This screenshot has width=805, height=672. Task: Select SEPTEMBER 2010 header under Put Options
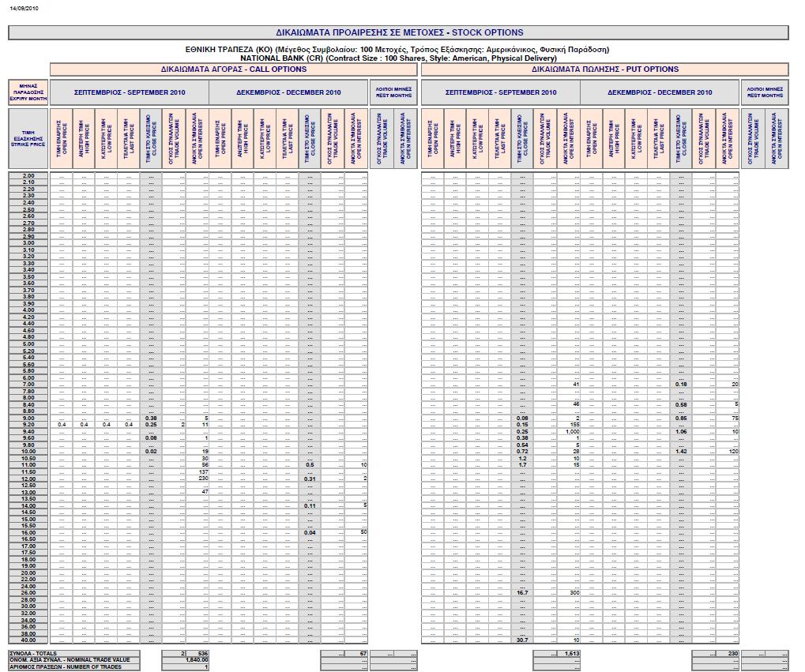point(501,92)
